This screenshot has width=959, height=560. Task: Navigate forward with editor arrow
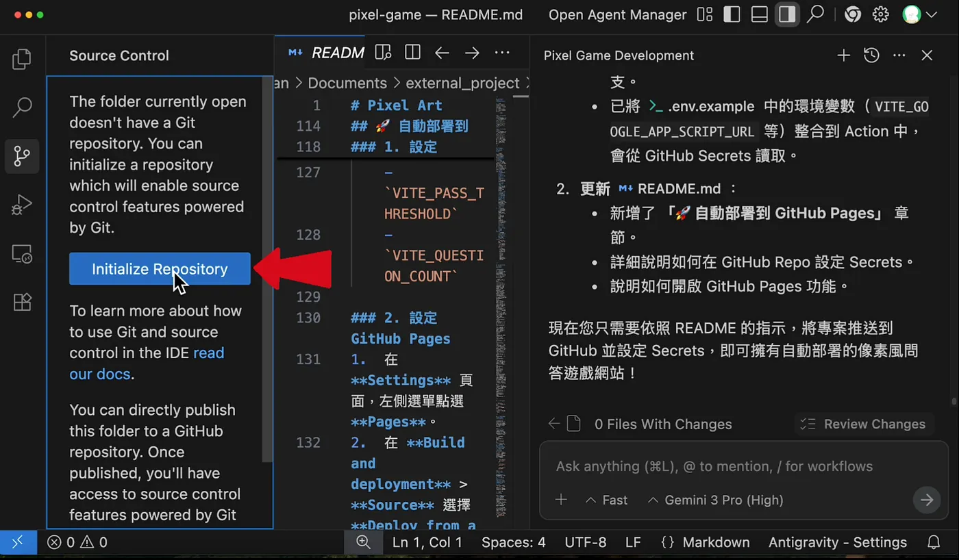pos(472,53)
